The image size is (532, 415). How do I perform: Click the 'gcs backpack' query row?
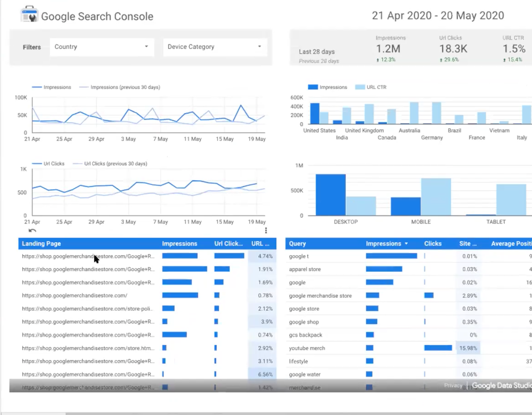[x=409, y=335]
